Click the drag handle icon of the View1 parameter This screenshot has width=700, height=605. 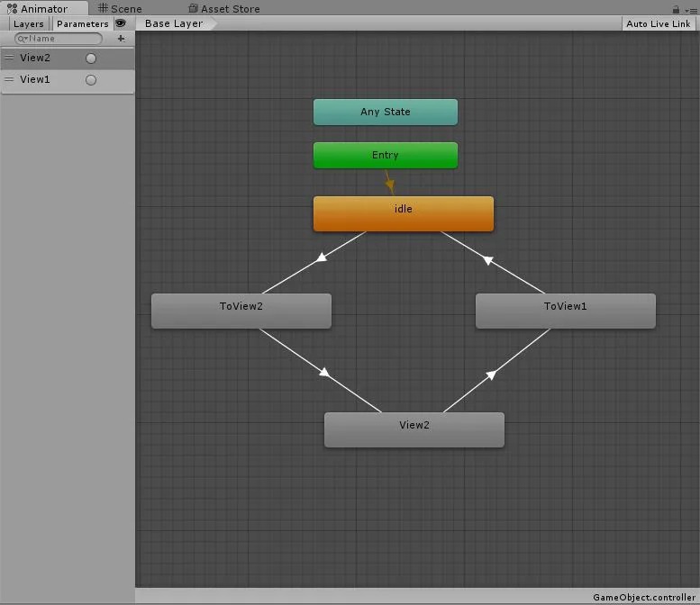click(9, 79)
